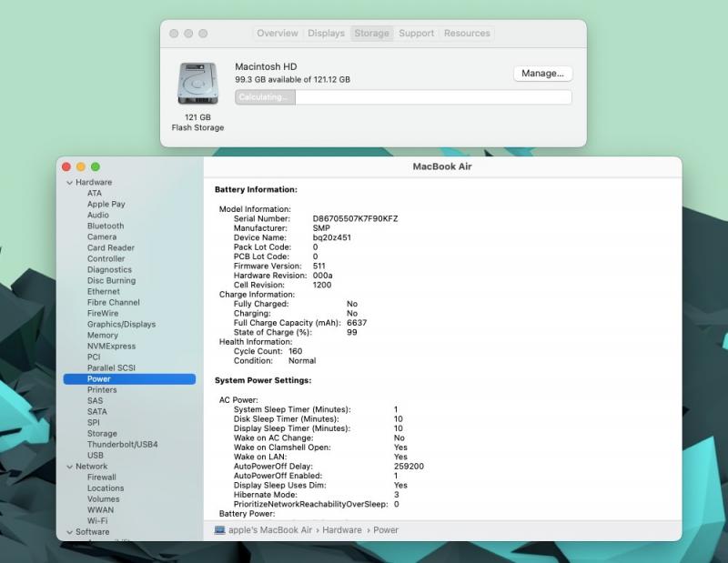
Task: Open Printers in the sidebar
Action: pyautogui.click(x=102, y=390)
